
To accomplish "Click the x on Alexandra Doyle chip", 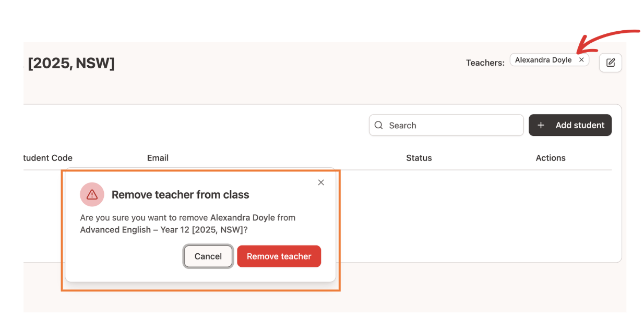I will 581,60.
